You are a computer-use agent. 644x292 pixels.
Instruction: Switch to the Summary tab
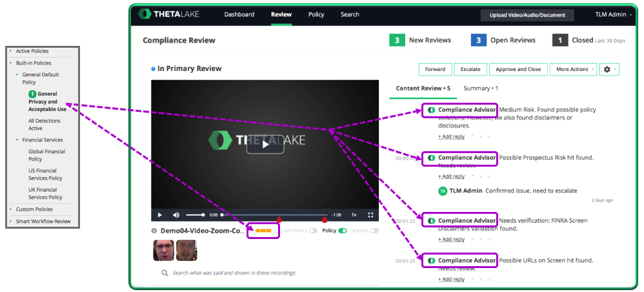pyautogui.click(x=481, y=89)
